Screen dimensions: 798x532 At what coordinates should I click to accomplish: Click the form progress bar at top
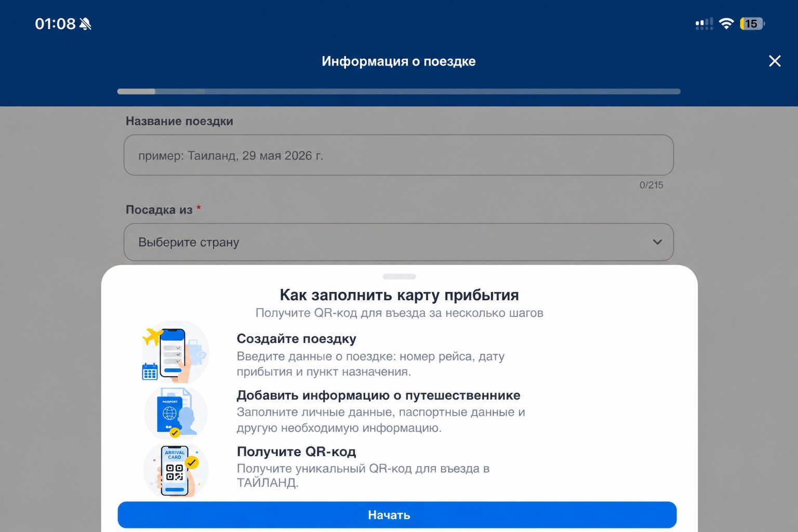(x=398, y=91)
